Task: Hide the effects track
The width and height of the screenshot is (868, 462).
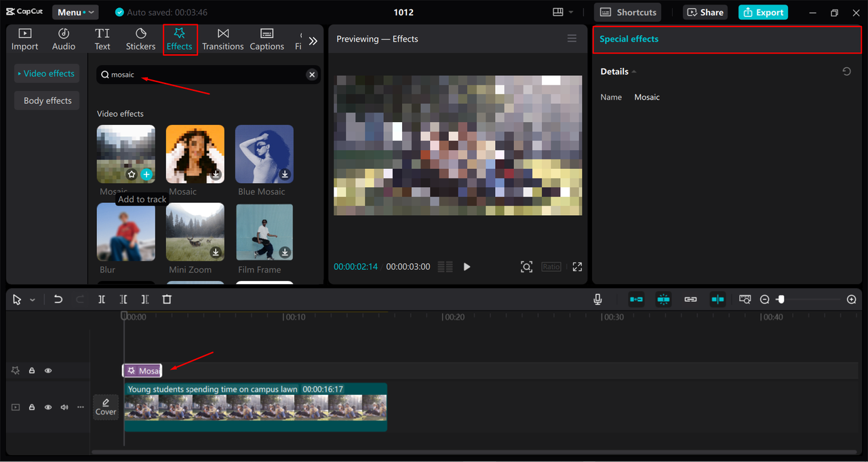Action: [x=48, y=370]
